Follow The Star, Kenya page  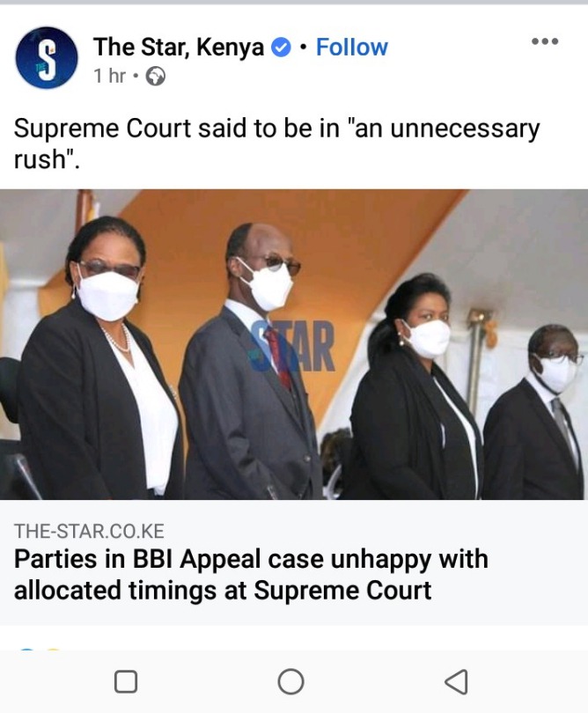[x=351, y=48]
